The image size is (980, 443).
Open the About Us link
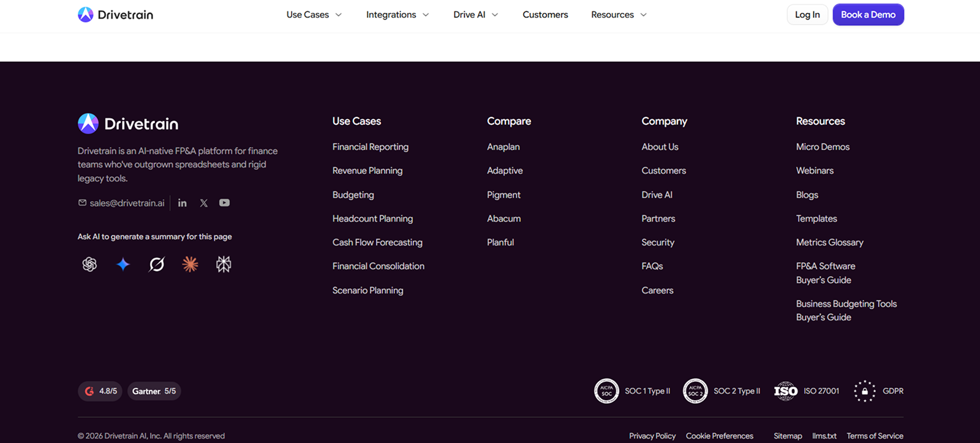tap(660, 147)
